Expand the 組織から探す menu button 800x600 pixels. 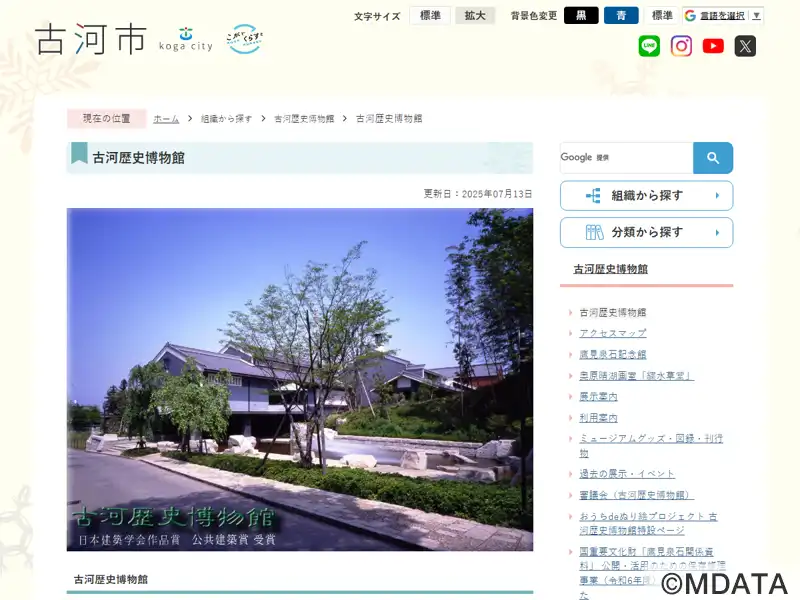point(646,195)
